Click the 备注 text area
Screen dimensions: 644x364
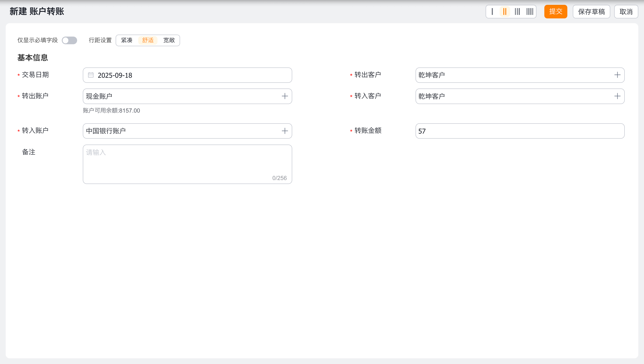coord(187,164)
